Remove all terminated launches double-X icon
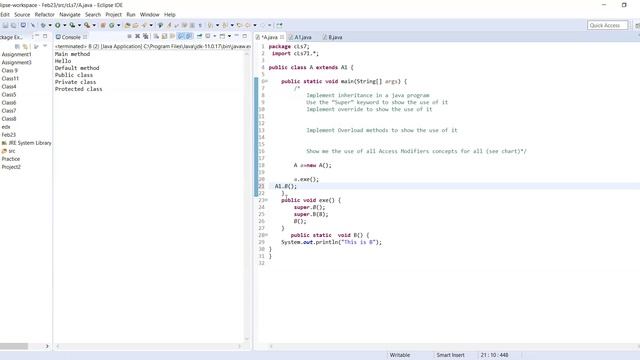This screenshot has width=640, height=360. [x=145, y=37]
